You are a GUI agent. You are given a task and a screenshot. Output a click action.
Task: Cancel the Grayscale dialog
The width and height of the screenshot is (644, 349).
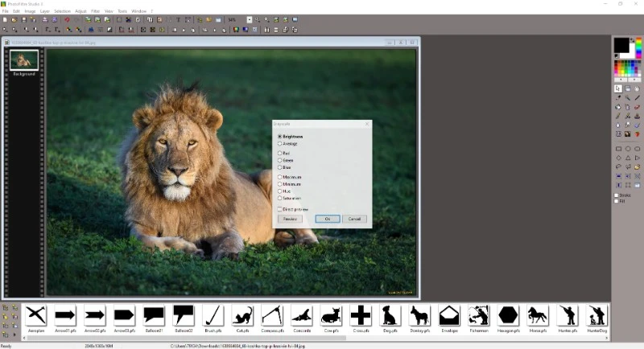pyautogui.click(x=354, y=219)
